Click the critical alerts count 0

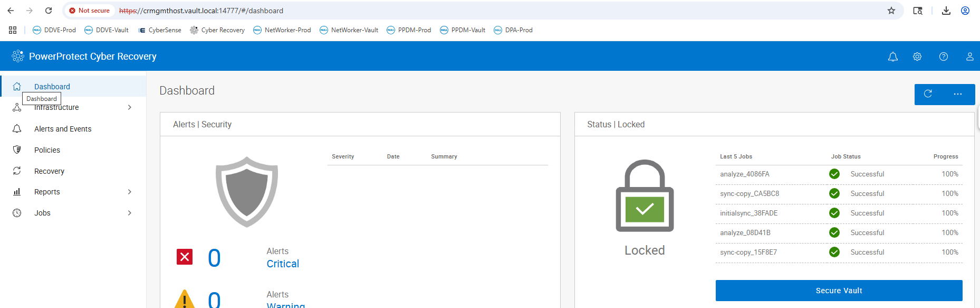[x=214, y=258]
